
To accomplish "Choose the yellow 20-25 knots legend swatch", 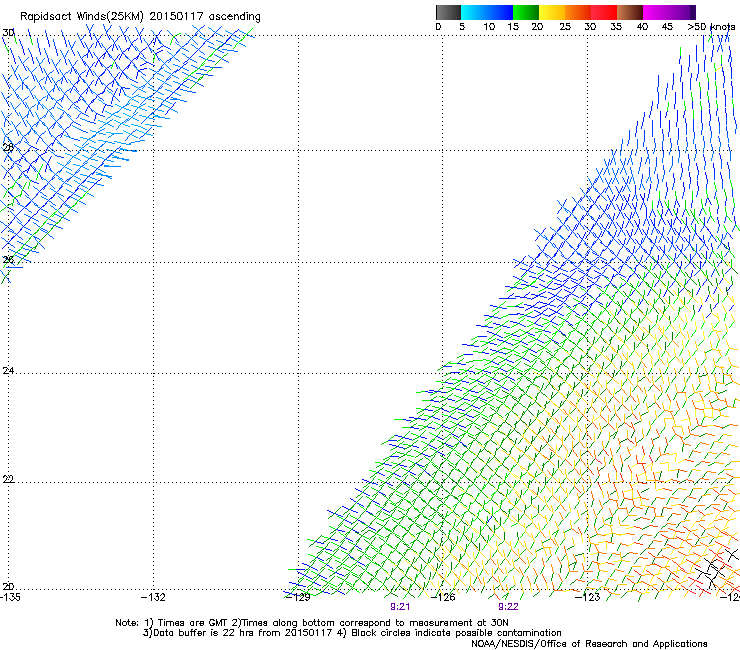I will [x=552, y=12].
